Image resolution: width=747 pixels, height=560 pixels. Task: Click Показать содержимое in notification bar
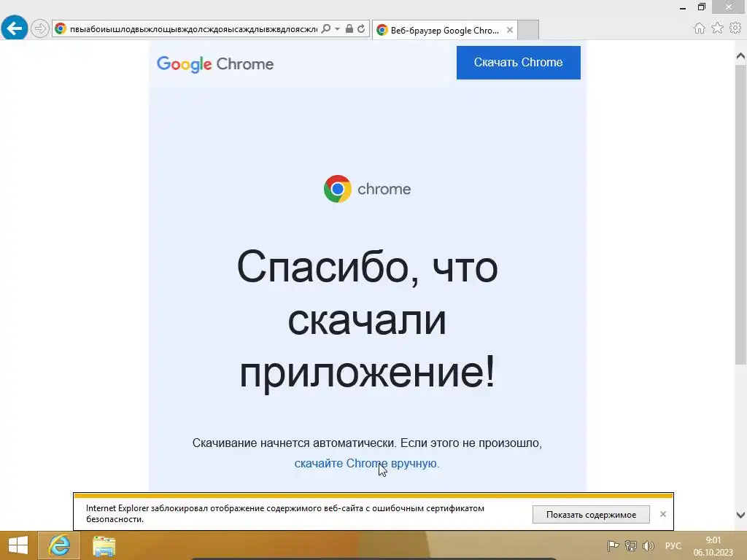(x=591, y=515)
